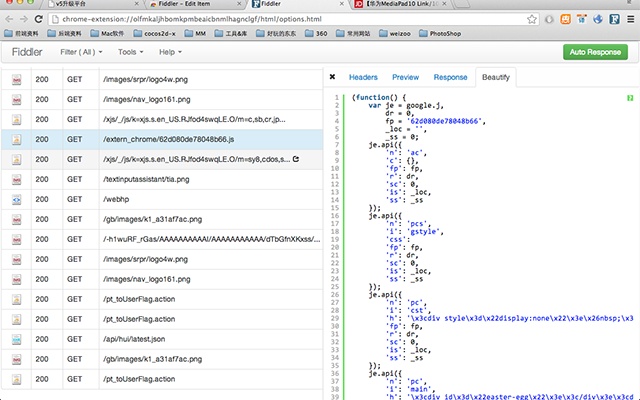Click the script icon for /extern_chrome row

[17, 138]
